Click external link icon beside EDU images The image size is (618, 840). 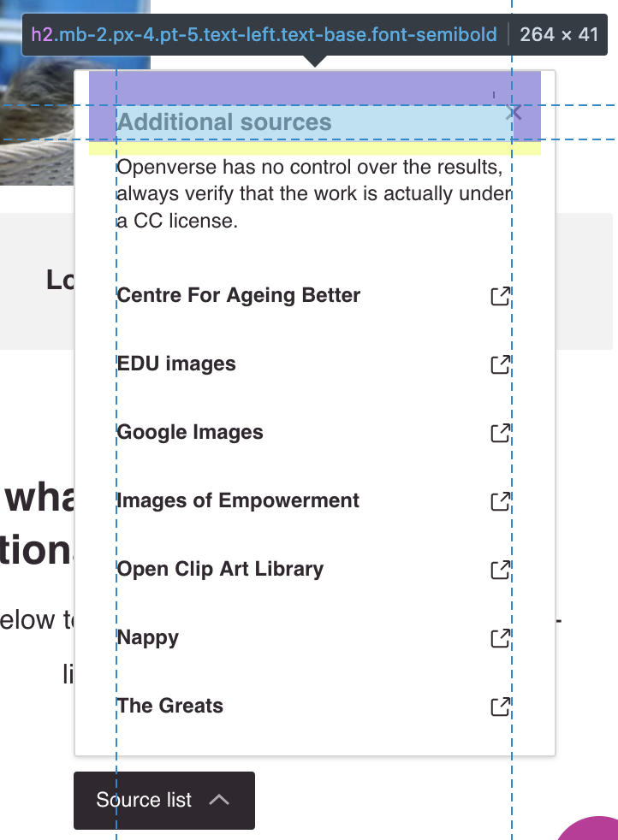(501, 364)
